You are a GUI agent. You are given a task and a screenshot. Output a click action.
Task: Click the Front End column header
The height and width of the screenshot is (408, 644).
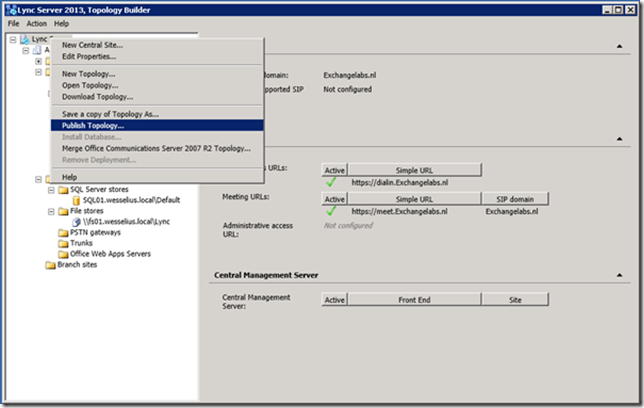pyautogui.click(x=414, y=299)
